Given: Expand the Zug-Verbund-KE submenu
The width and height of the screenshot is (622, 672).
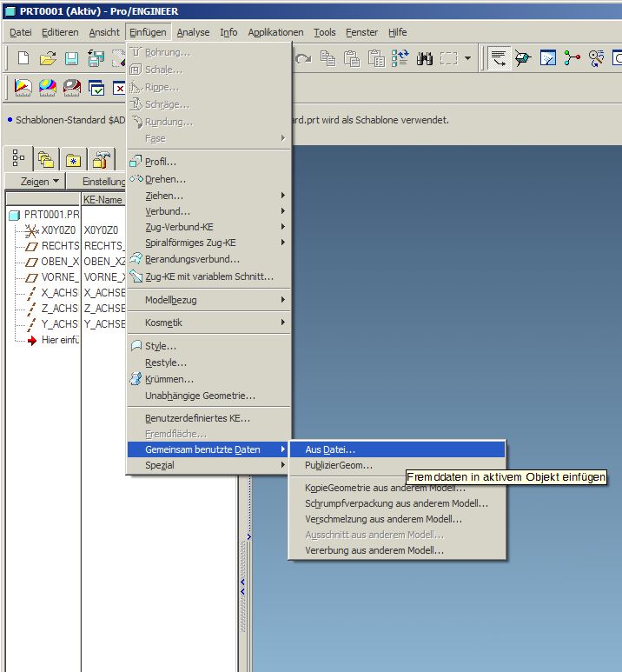Looking at the screenshot, I should pos(208,227).
